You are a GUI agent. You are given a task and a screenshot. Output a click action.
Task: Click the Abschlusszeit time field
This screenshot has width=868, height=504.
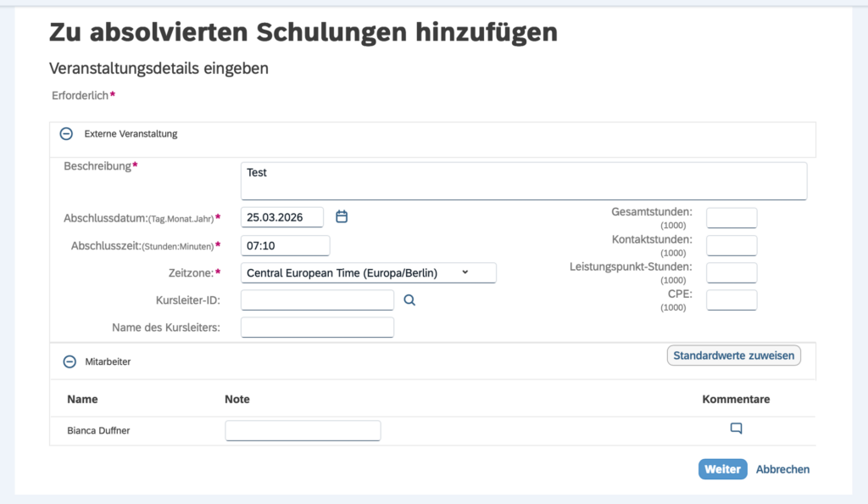click(285, 245)
